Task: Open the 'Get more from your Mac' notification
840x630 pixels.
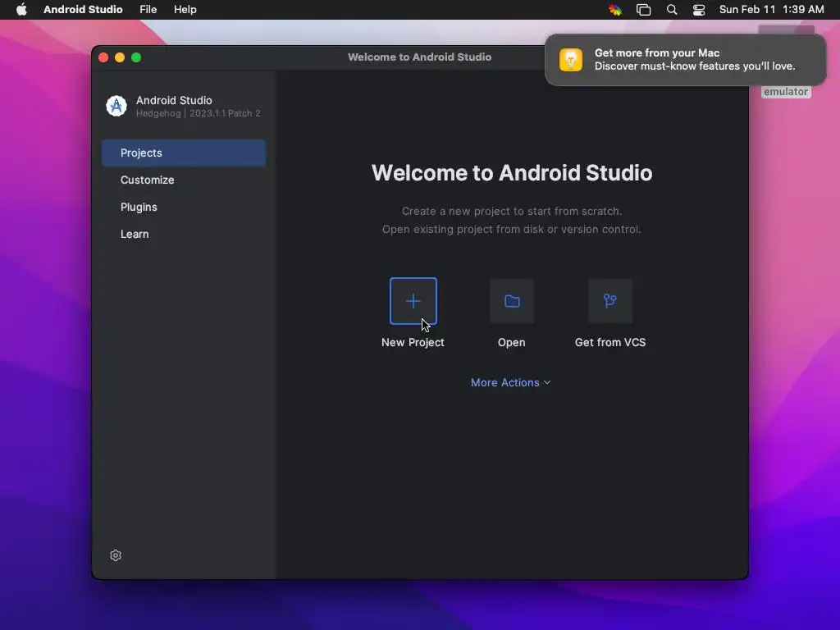Action: click(x=686, y=59)
